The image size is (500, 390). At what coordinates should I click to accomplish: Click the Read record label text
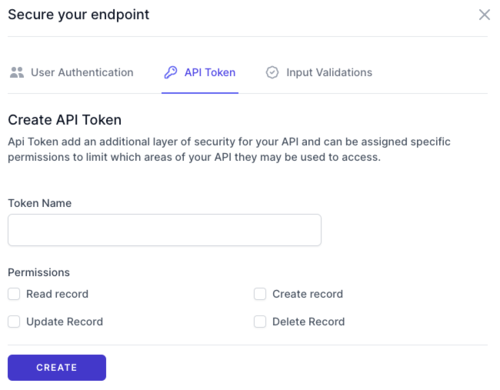pos(57,294)
